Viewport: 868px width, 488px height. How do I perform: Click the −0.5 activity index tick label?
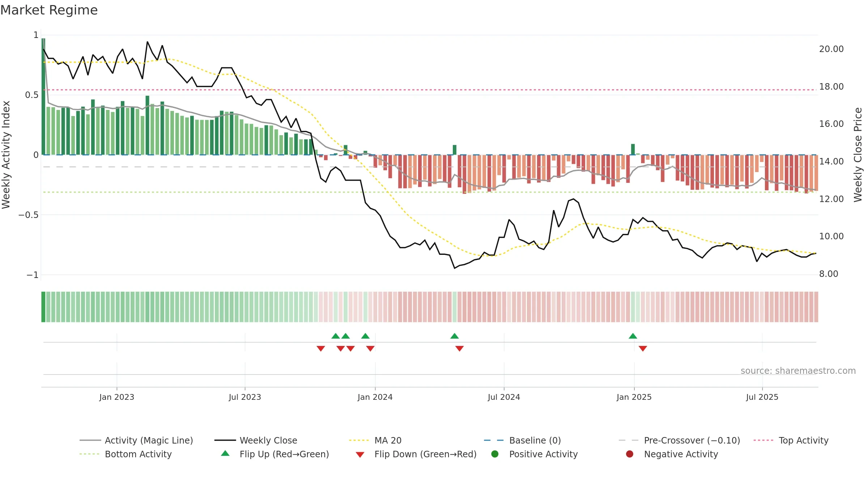[28, 215]
